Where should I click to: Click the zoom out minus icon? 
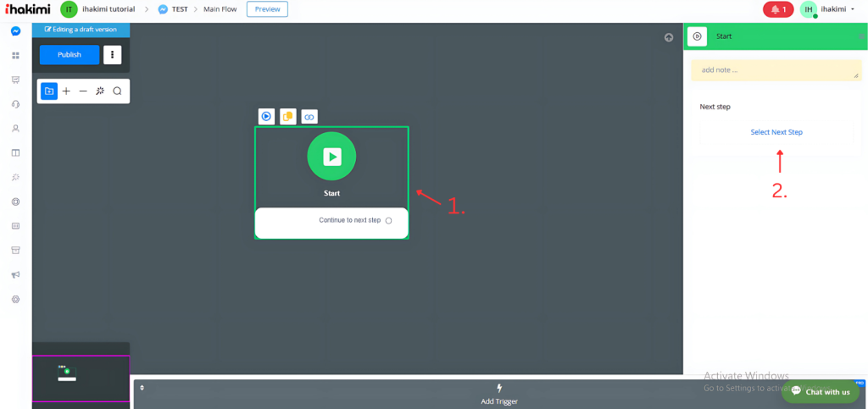pos(83,91)
